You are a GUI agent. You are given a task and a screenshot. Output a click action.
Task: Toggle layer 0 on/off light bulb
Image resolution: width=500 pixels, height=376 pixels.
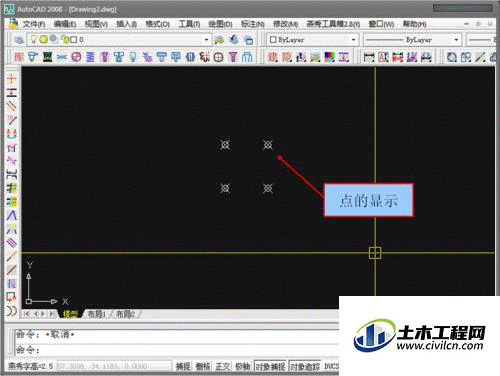coord(33,39)
